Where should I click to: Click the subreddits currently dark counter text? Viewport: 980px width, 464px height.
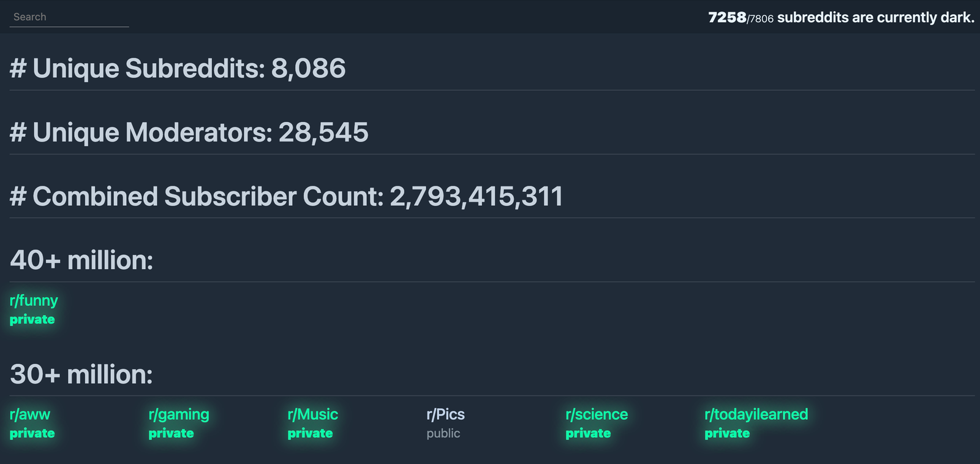point(841,17)
